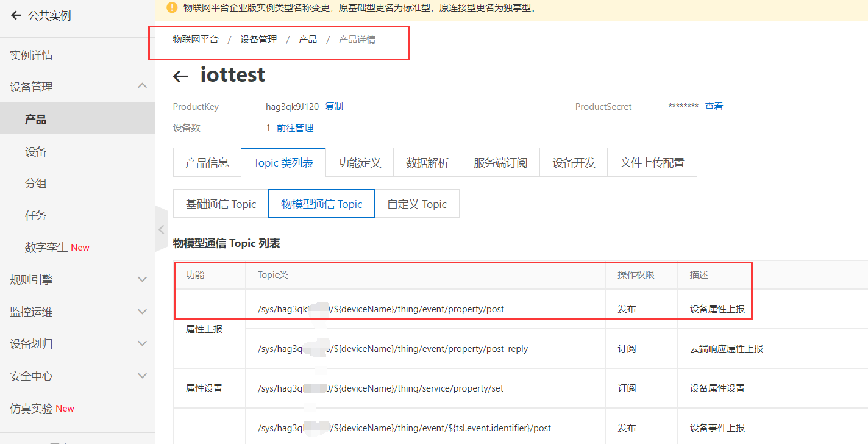View the ProductSecret via 查看 link
The width and height of the screenshot is (868, 444).
[x=714, y=107]
